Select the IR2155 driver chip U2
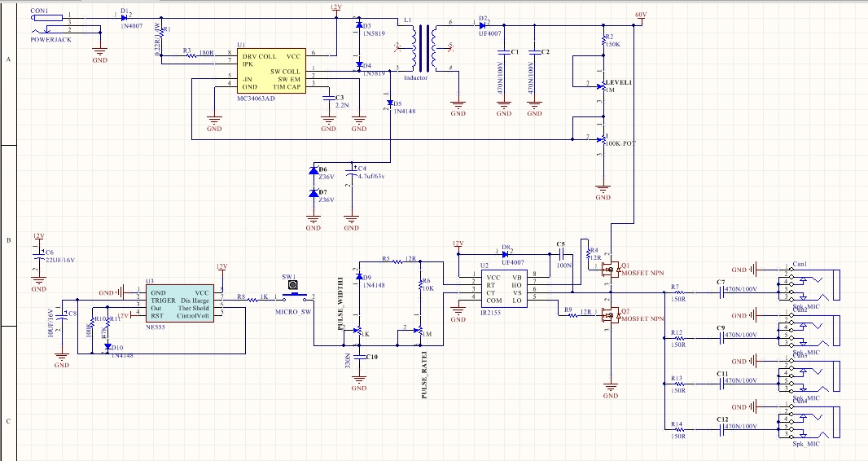 506,288
